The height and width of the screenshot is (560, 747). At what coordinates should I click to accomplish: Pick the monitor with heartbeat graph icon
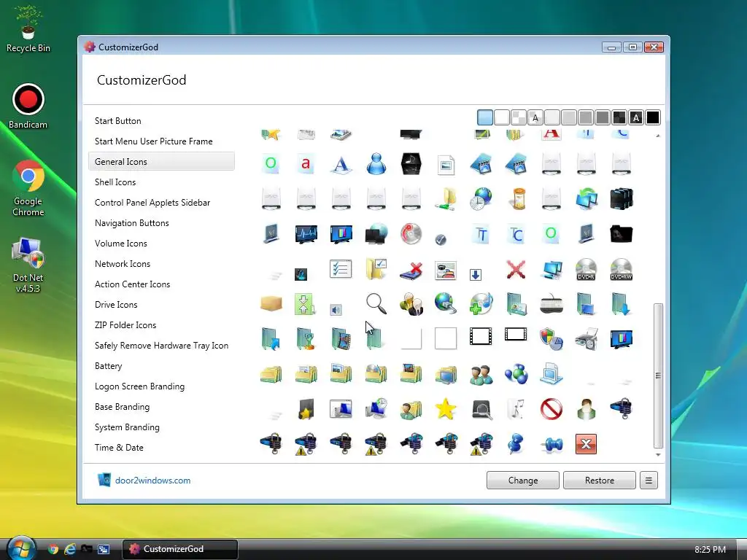(x=306, y=234)
